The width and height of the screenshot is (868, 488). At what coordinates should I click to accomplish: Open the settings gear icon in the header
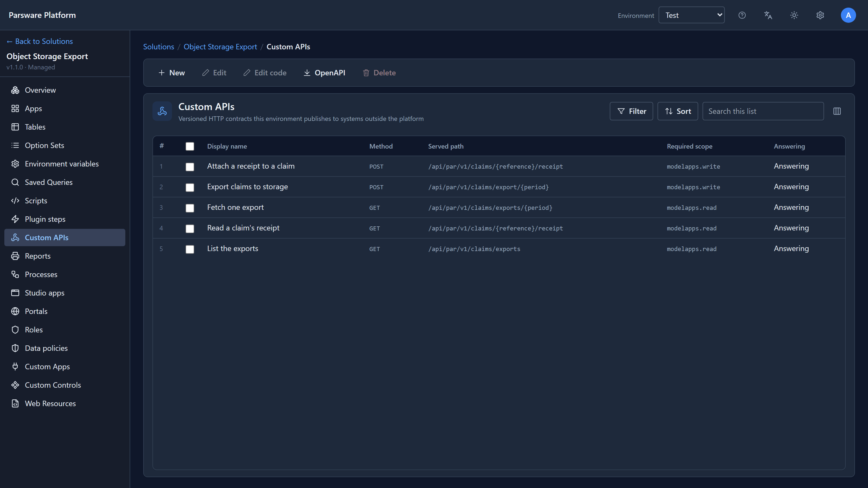pyautogui.click(x=820, y=15)
